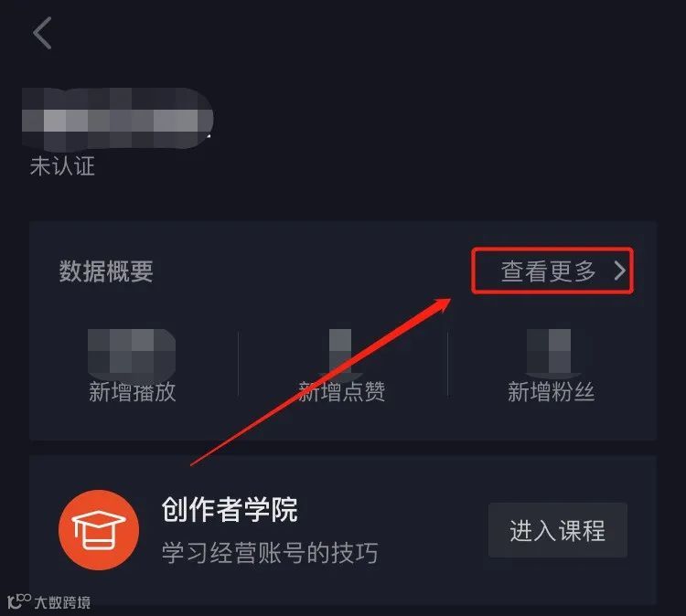Open the 查看更多 link text

(548, 271)
